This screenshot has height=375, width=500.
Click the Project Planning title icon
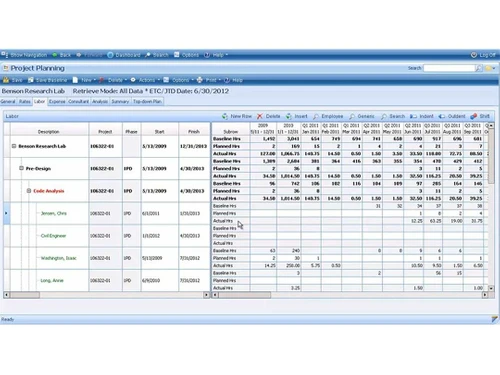click(6, 68)
